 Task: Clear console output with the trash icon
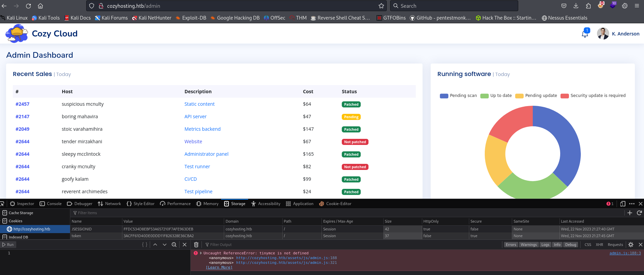(196, 245)
